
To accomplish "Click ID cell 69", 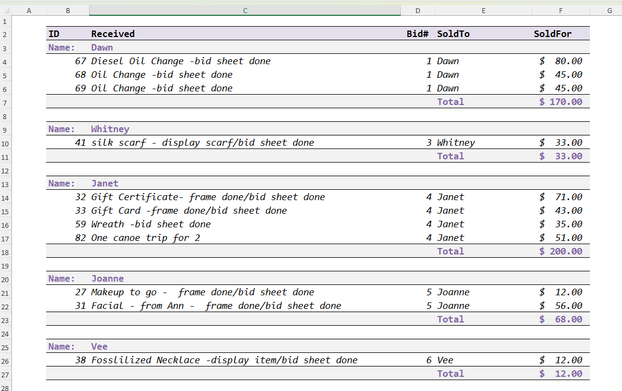I will (68, 88).
